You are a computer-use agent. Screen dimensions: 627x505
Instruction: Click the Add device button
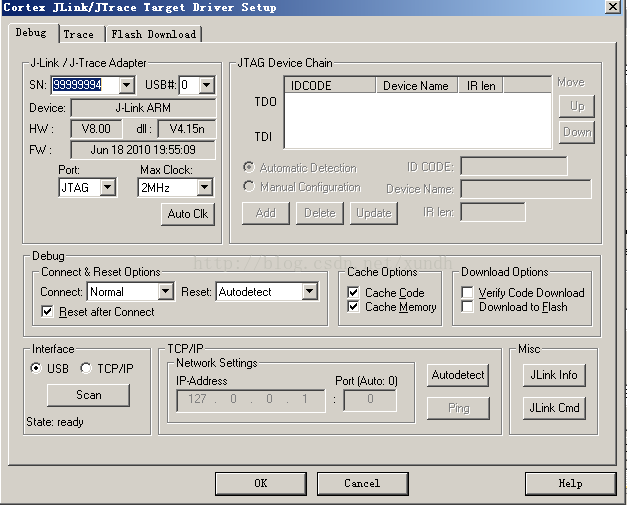click(x=266, y=213)
